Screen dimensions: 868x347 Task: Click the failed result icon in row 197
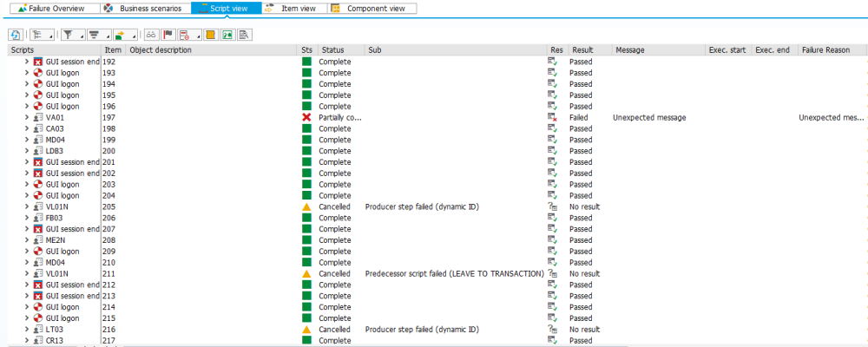tap(552, 117)
